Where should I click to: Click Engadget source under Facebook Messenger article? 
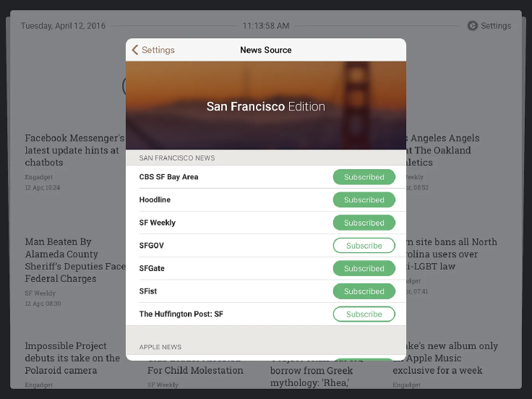click(39, 177)
